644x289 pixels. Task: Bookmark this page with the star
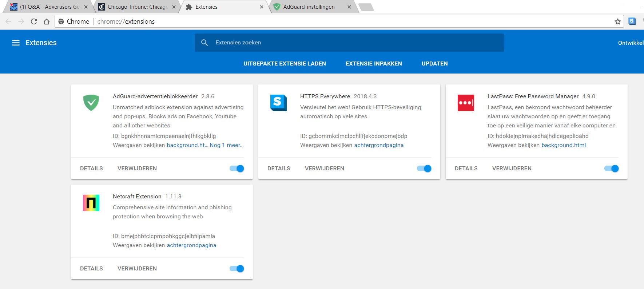(617, 21)
